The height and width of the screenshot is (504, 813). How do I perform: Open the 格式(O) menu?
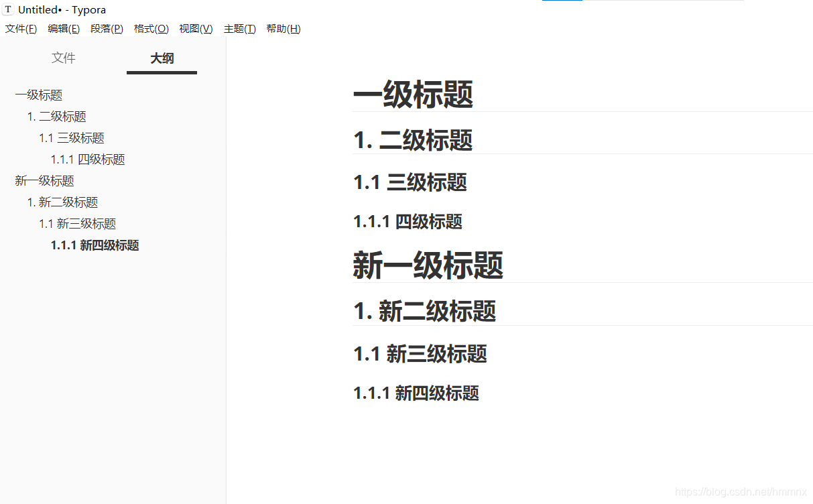pos(151,28)
